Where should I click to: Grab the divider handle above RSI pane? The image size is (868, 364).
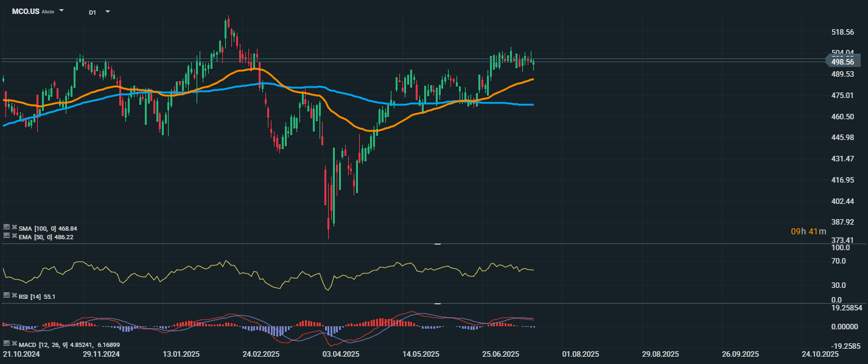click(437, 244)
